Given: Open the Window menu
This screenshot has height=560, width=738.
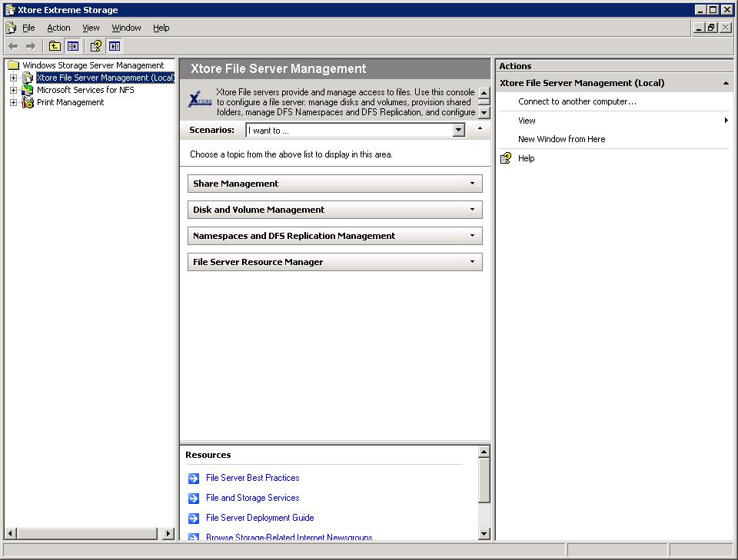Looking at the screenshot, I should click(x=126, y=28).
